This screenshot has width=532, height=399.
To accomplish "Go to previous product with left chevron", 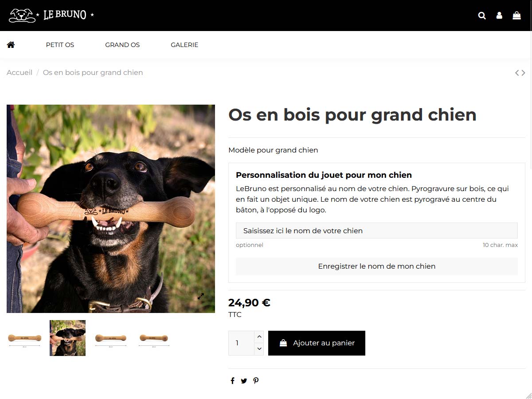I will tap(517, 73).
